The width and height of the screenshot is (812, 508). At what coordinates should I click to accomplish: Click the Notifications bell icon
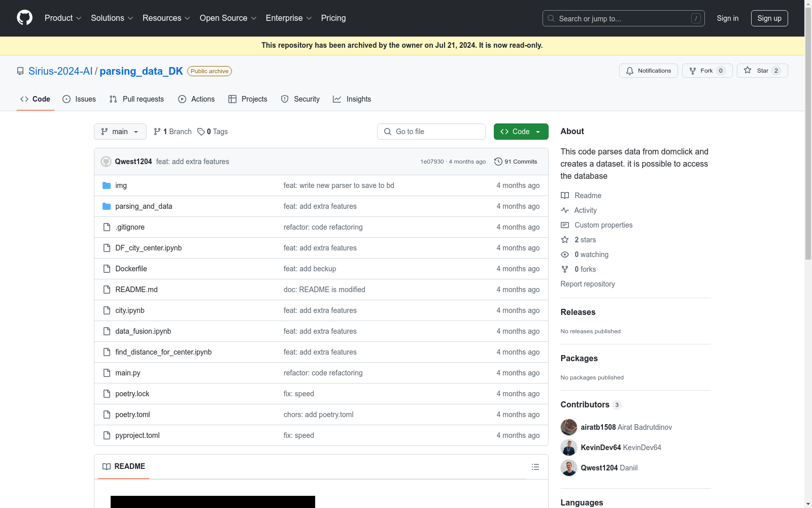click(630, 71)
